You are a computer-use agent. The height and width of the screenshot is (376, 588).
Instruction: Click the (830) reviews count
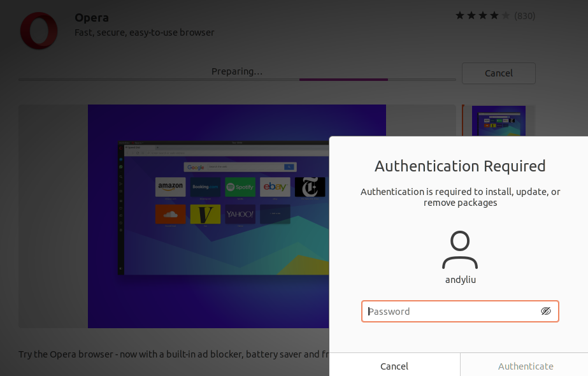pyautogui.click(x=525, y=16)
